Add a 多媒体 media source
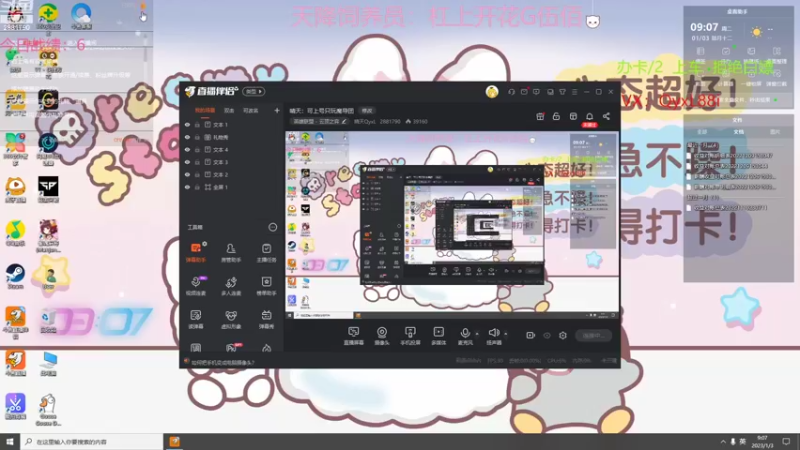Image resolution: width=800 pixels, height=450 pixels. 439,336
